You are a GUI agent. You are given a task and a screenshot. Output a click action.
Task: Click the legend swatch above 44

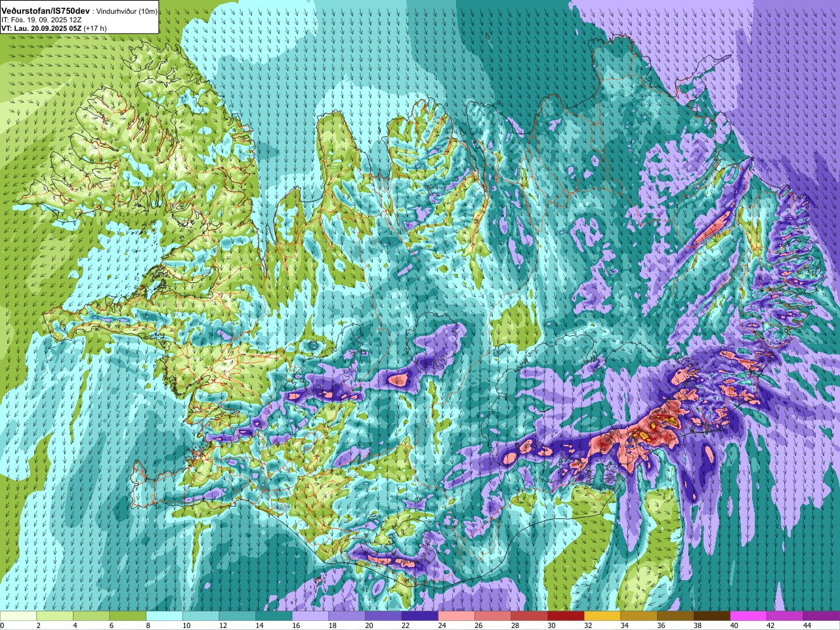pos(821,616)
